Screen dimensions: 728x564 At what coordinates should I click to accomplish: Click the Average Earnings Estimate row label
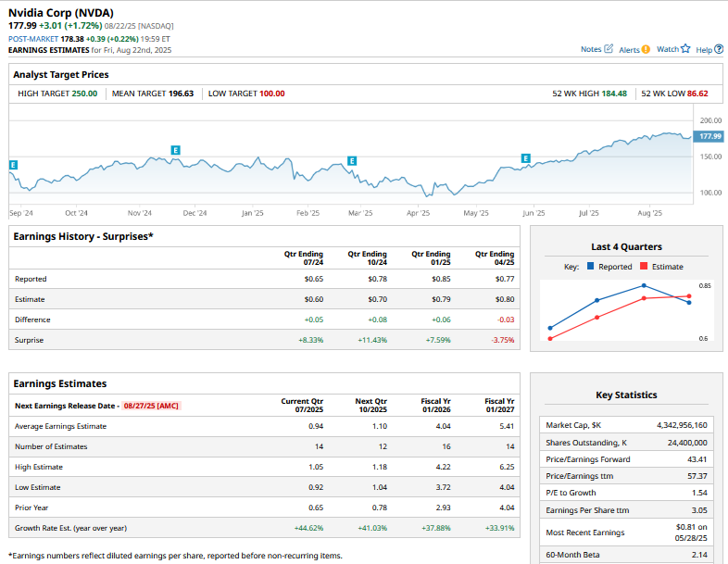coord(61,426)
